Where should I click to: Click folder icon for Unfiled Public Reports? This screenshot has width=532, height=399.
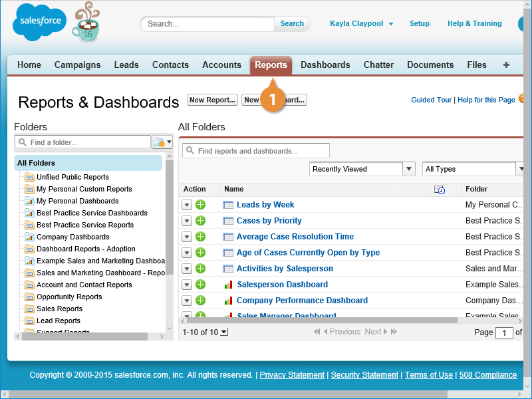click(29, 177)
